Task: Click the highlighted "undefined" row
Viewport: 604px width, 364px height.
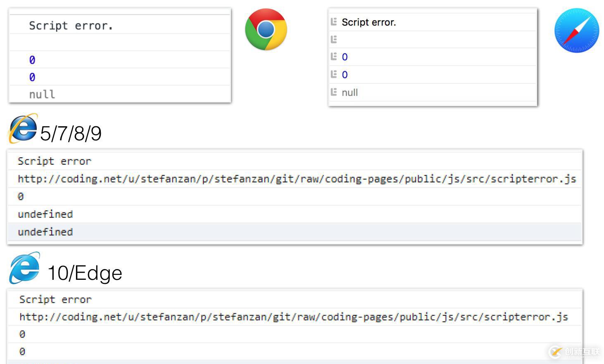Action: pyautogui.click(x=45, y=232)
